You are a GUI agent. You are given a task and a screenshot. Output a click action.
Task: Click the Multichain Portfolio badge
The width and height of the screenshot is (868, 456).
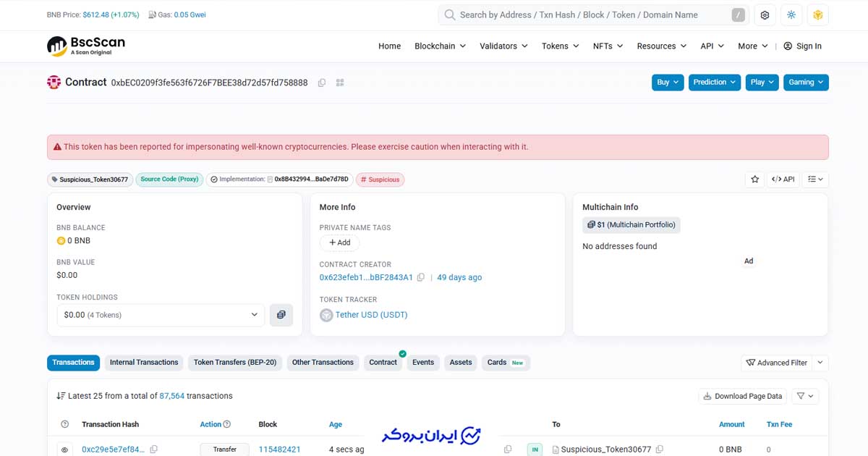tap(631, 225)
